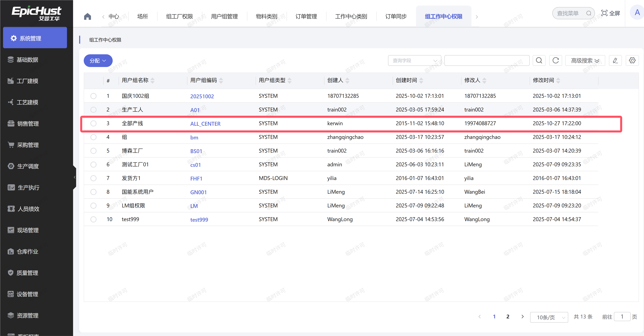This screenshot has height=336, width=644.
Task: Open the table column settings gear
Action: click(632, 61)
